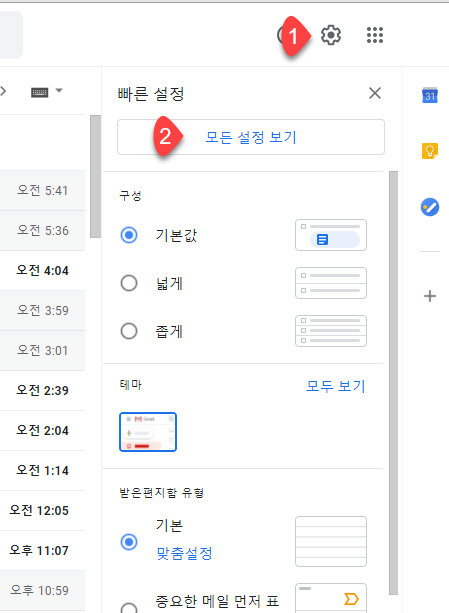The width and height of the screenshot is (449, 613).
Task: Click the quick settings panel scrollbar
Action: pos(394,383)
